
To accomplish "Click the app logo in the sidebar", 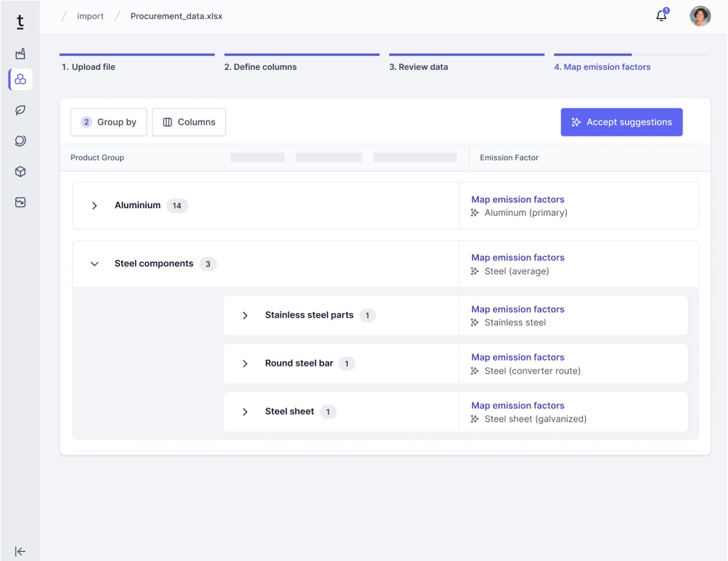I will 20,22.
